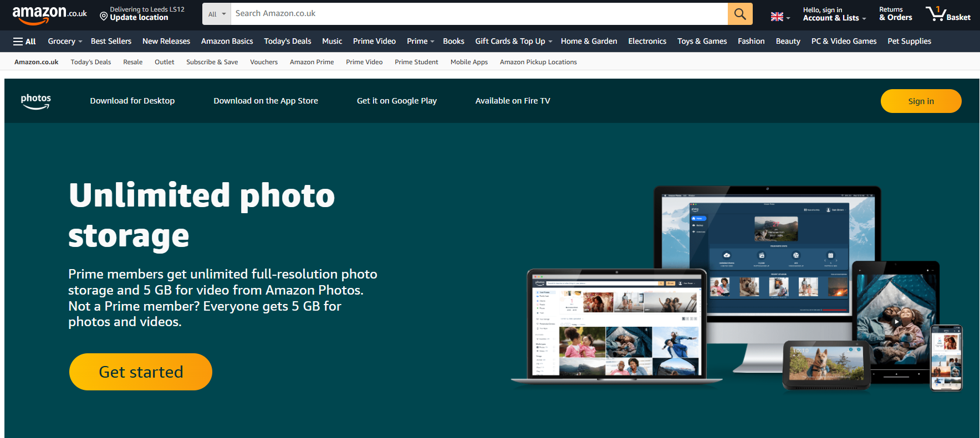Open the Beauty section
The image size is (980, 438).
(788, 42)
